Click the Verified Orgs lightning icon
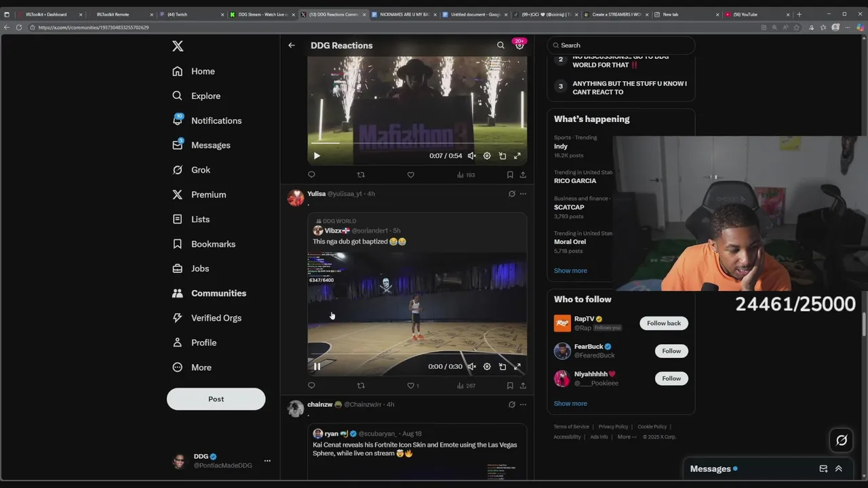 pos(178,318)
